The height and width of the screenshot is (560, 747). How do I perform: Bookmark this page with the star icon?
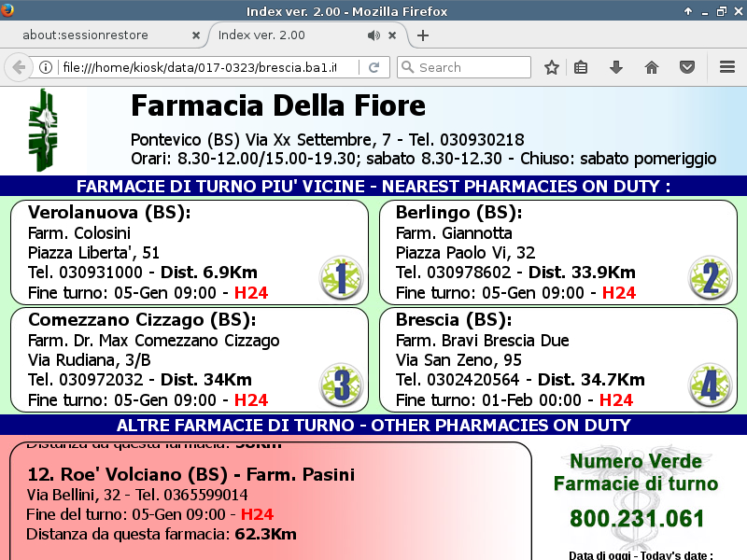(552, 67)
